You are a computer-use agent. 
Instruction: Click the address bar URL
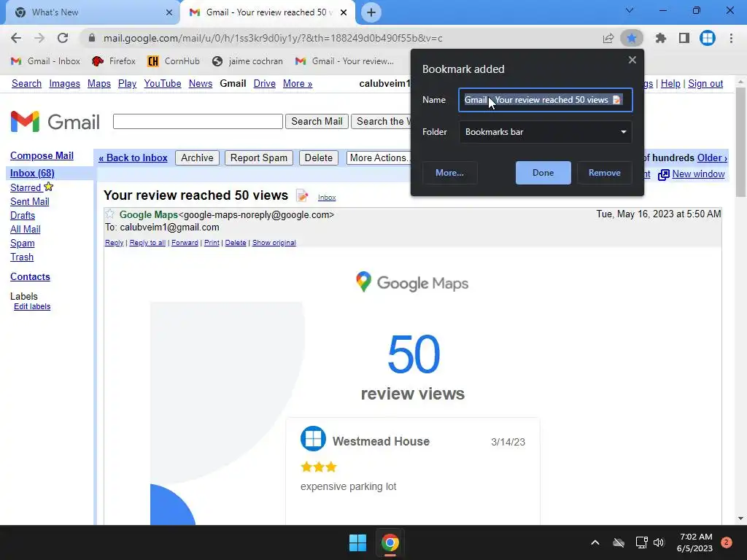[x=273, y=38]
